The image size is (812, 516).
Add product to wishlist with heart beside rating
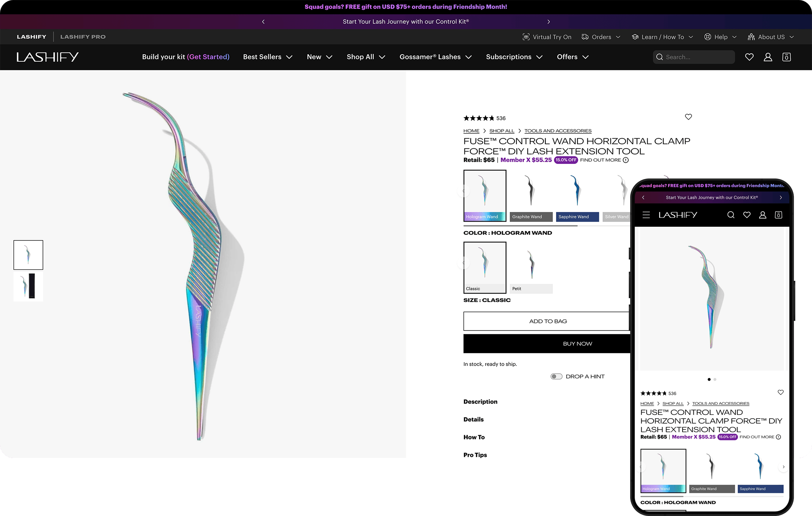[x=688, y=117]
